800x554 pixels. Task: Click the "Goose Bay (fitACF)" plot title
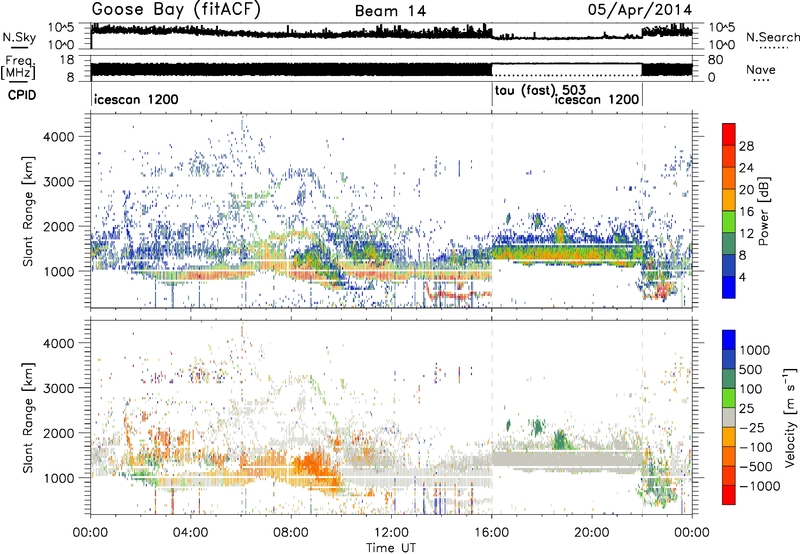pos(176,10)
